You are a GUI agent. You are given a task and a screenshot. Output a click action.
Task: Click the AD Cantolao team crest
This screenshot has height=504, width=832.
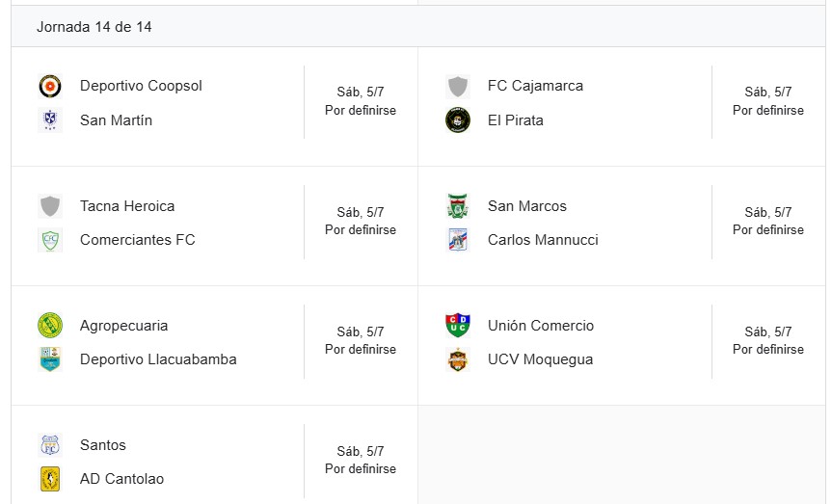tap(49, 479)
